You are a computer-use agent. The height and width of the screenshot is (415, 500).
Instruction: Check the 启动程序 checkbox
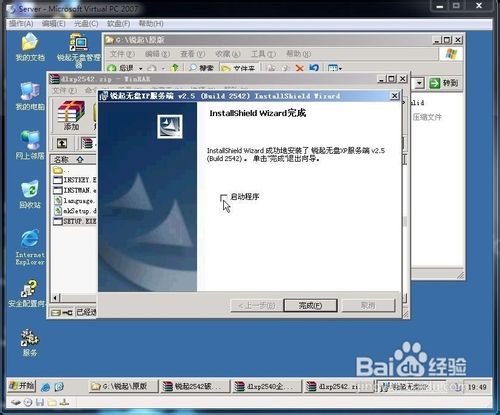(x=224, y=198)
